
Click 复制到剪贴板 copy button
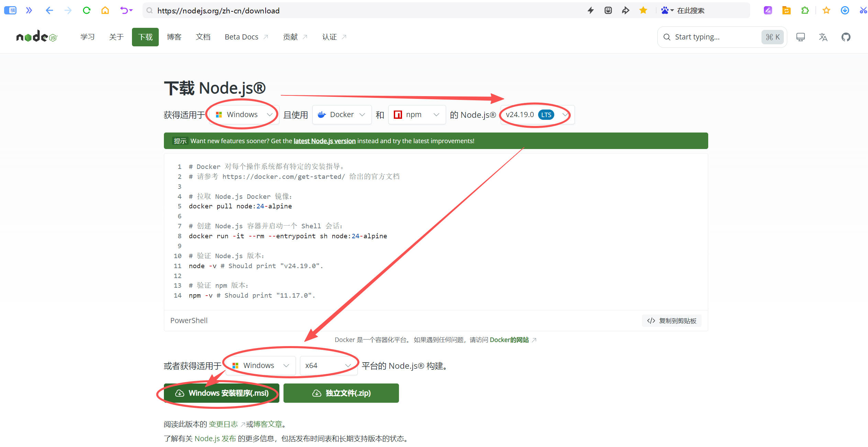point(671,321)
